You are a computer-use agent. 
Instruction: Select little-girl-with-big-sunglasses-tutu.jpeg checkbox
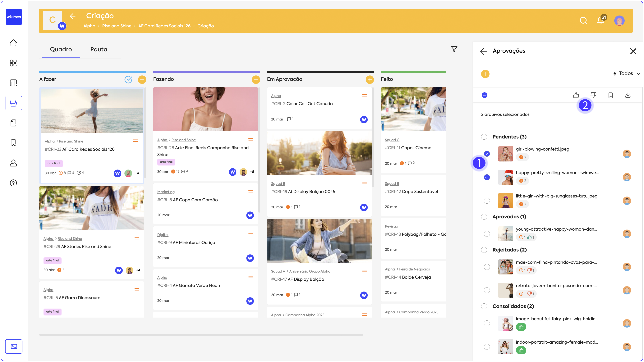coord(487,201)
